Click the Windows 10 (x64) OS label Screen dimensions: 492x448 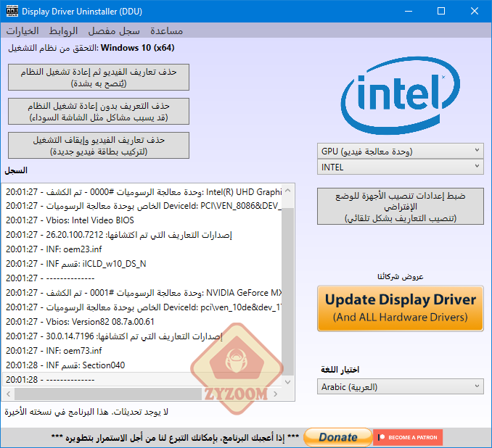tap(137, 48)
